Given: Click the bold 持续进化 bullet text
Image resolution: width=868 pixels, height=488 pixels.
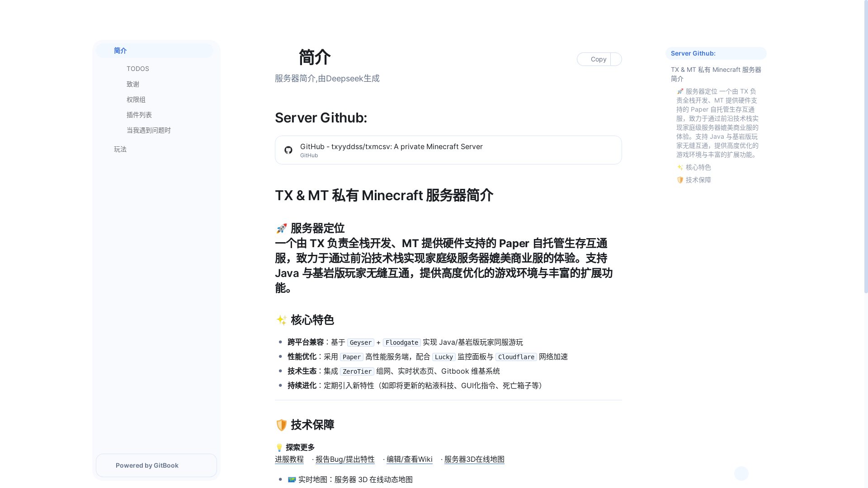Looking at the screenshot, I should coord(302,385).
